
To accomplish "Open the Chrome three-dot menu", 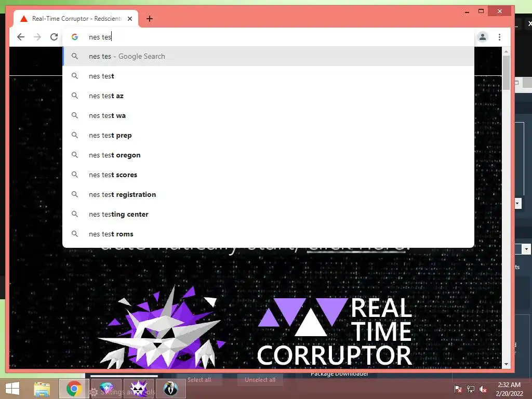I will [499, 37].
